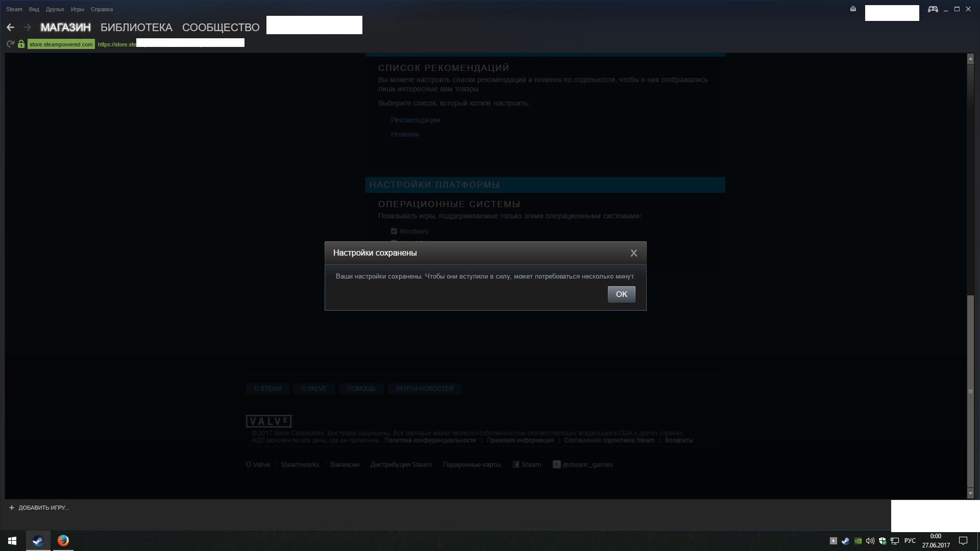Reload the store page
This screenshot has width=980, height=551.
point(10,44)
